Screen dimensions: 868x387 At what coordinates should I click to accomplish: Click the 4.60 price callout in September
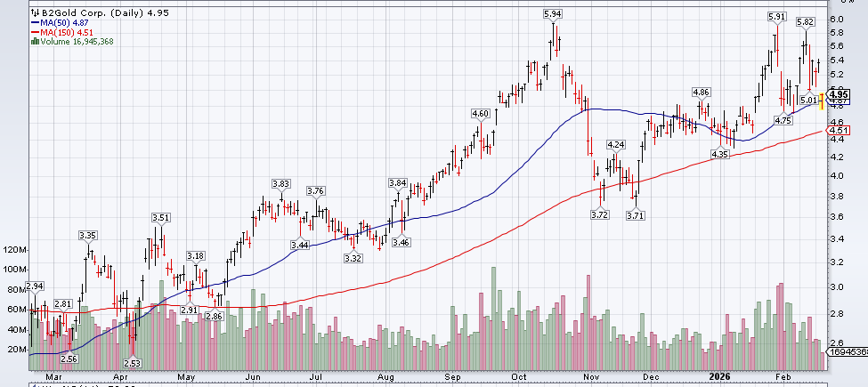click(x=481, y=114)
